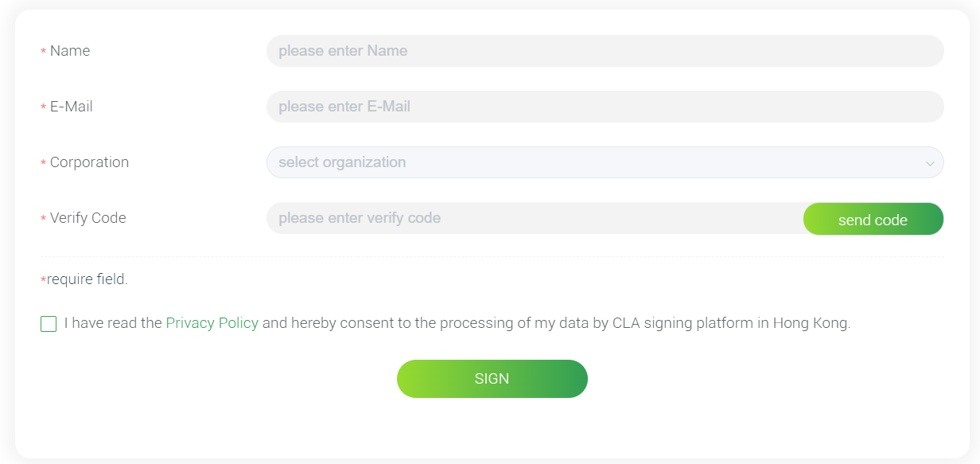Click the asterisk before "require field."
The width and height of the screenshot is (980, 464).
click(43, 281)
